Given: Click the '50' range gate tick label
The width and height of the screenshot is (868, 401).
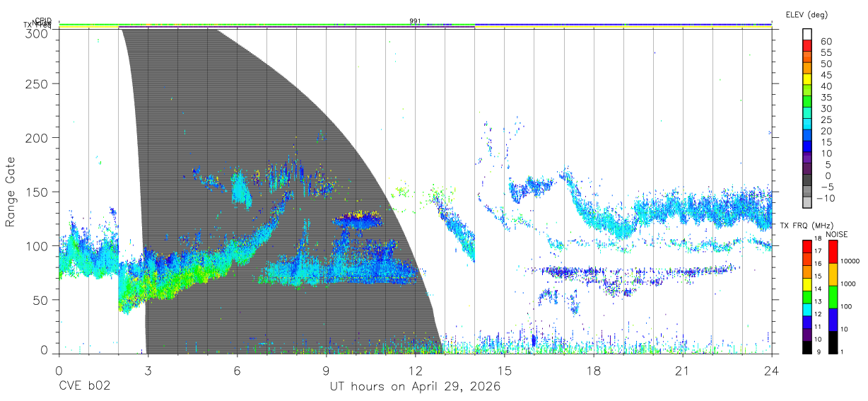Looking at the screenshot, I should 40,300.
